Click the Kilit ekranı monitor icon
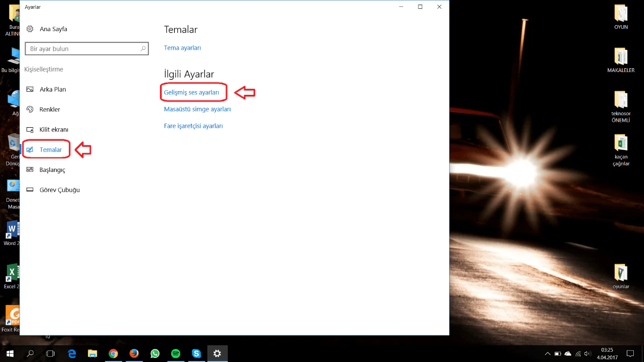644x362 pixels. click(30, 130)
